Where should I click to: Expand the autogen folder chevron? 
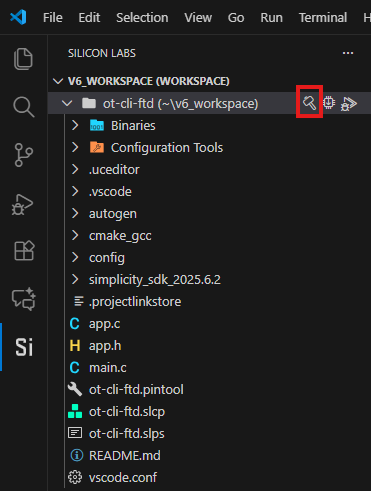pyautogui.click(x=75, y=213)
